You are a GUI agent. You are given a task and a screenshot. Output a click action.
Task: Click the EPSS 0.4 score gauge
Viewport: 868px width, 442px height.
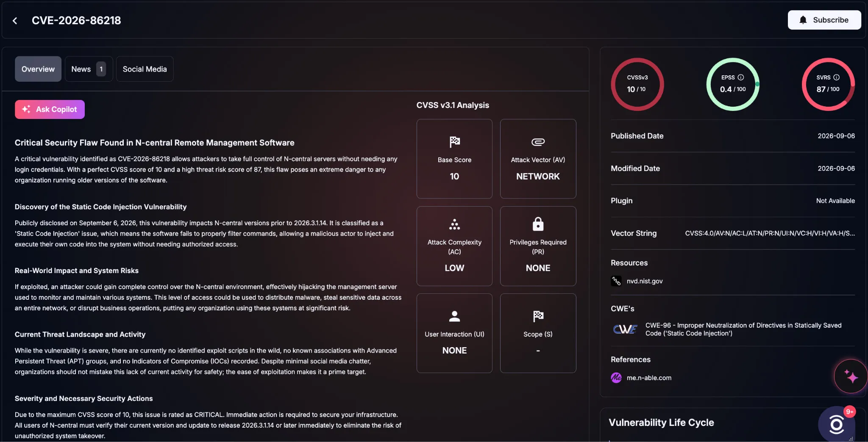pos(732,84)
